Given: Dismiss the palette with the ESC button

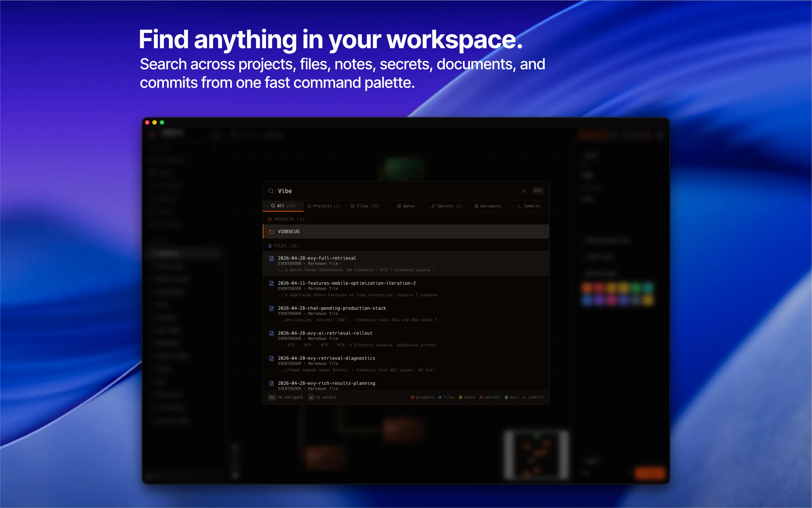Looking at the screenshot, I should [537, 191].
